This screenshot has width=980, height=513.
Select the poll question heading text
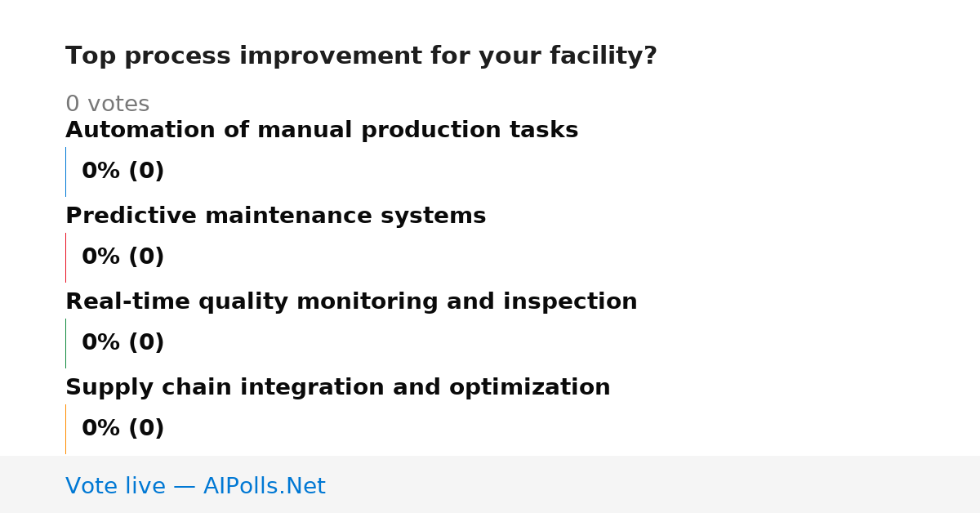pos(361,56)
